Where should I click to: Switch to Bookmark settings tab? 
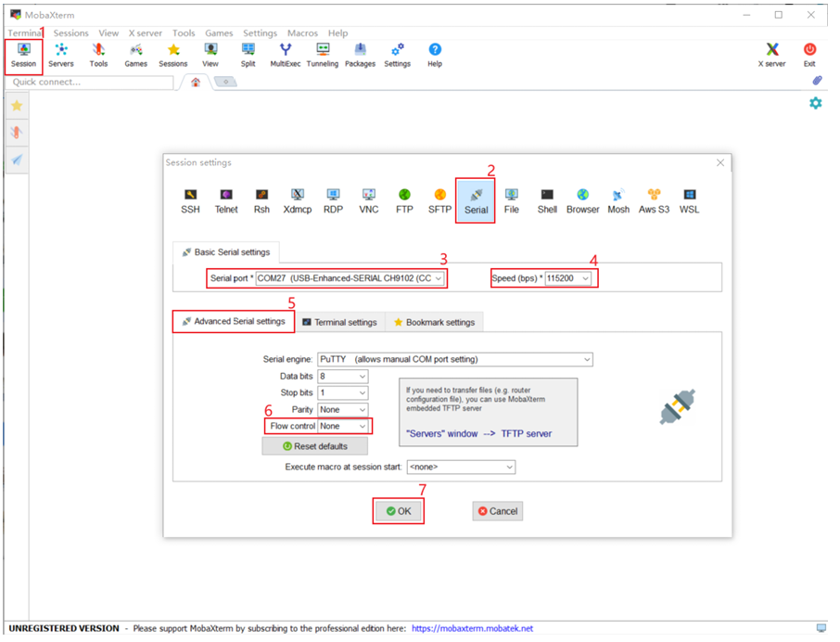pyautogui.click(x=435, y=322)
